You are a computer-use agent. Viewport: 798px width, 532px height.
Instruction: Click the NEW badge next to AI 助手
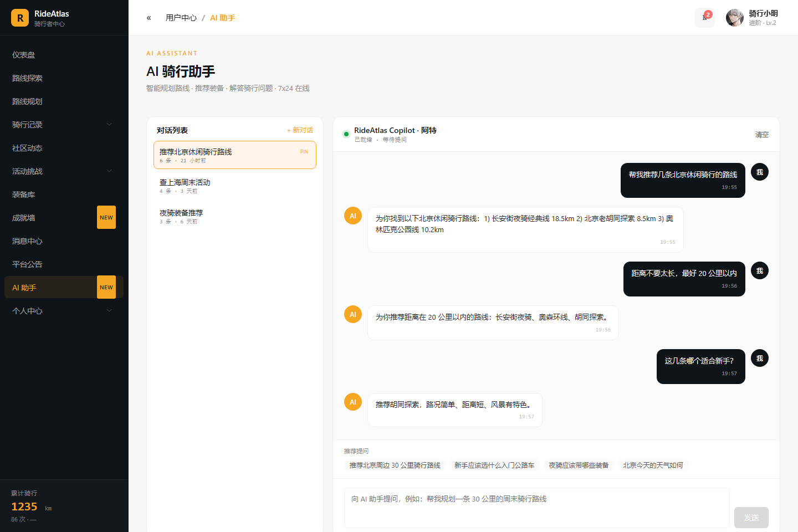106,288
